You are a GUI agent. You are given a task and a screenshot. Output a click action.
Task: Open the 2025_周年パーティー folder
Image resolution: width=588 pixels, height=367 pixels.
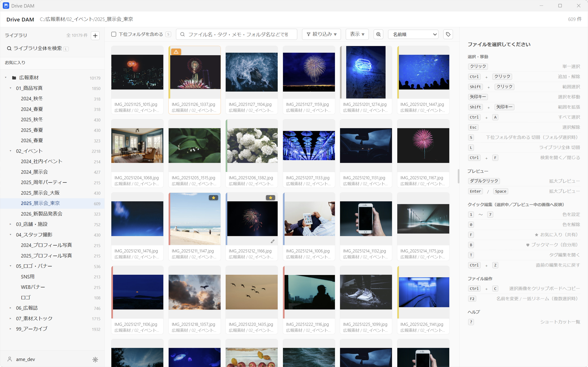[52, 182]
